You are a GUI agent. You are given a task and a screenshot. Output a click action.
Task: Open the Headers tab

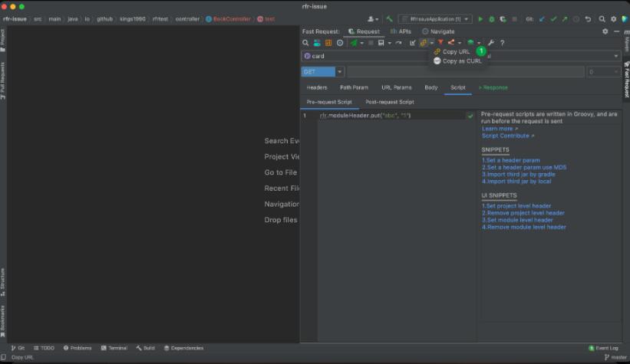[317, 87]
